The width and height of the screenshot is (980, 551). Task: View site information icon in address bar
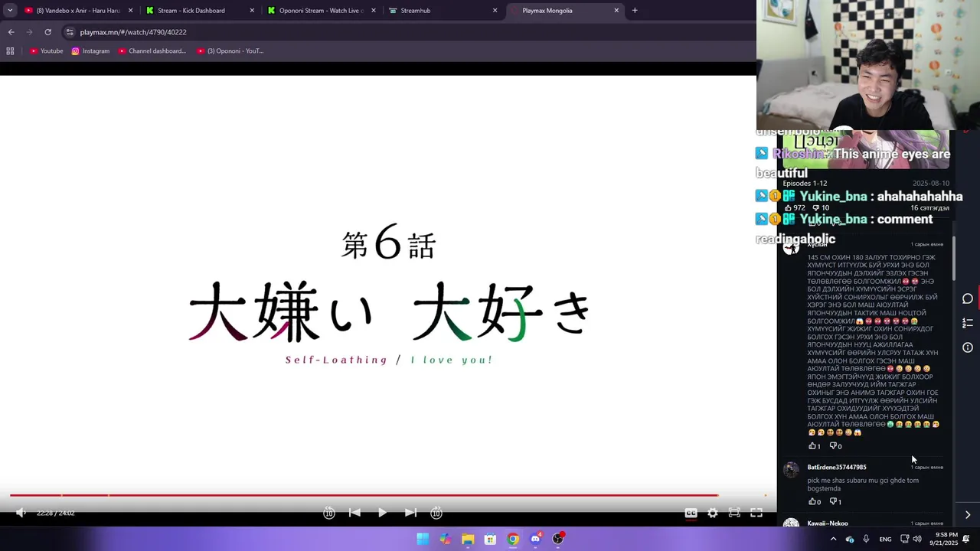click(x=70, y=32)
